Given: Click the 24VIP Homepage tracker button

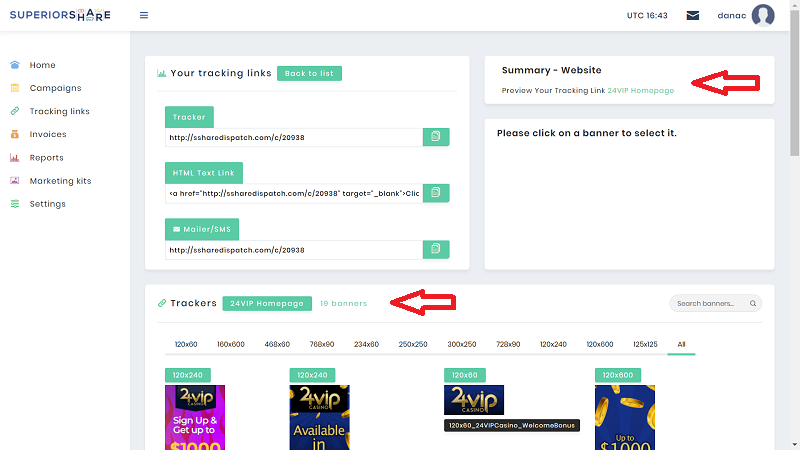Looking at the screenshot, I should pos(267,303).
